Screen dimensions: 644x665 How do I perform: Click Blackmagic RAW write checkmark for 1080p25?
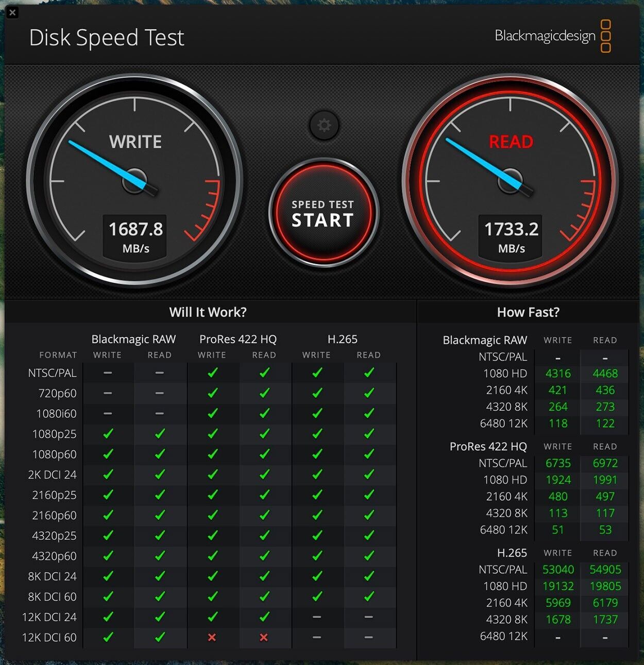pyautogui.click(x=108, y=434)
